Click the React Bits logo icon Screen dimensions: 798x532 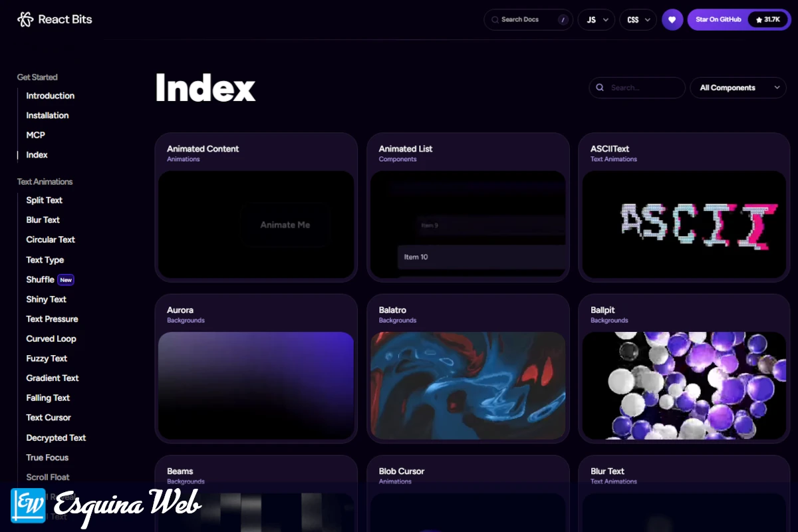(x=24, y=19)
